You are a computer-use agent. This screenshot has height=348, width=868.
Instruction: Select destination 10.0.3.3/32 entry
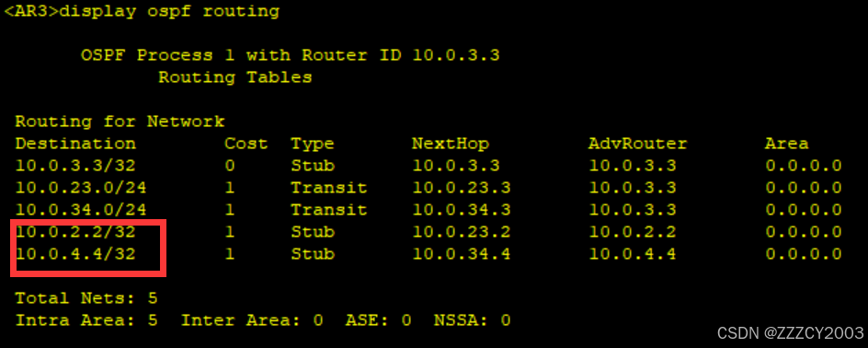click(75, 166)
